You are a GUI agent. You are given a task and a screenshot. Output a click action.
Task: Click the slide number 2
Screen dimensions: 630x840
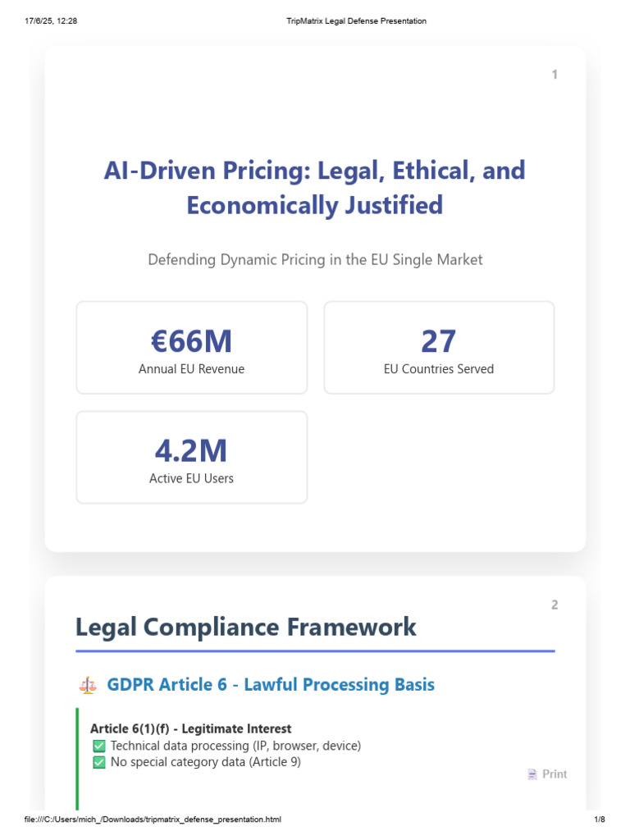pos(555,605)
